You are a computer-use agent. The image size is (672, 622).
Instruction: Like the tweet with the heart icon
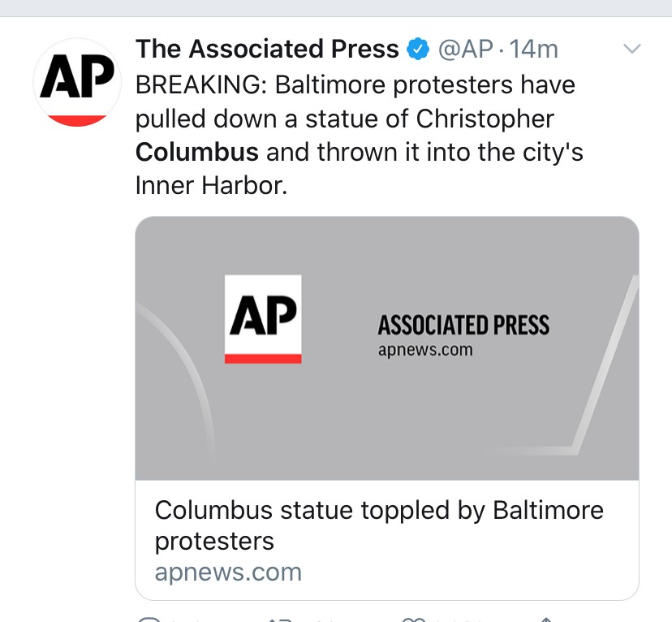coord(413,620)
